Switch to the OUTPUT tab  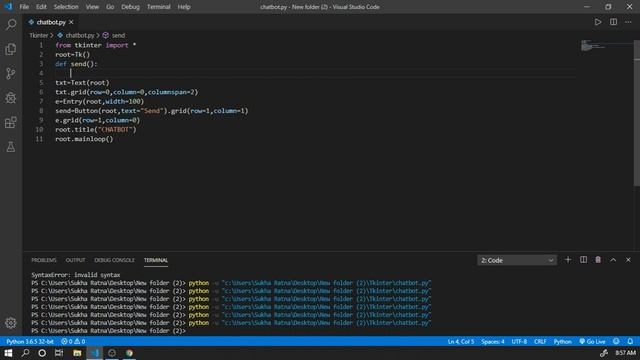coord(76,260)
